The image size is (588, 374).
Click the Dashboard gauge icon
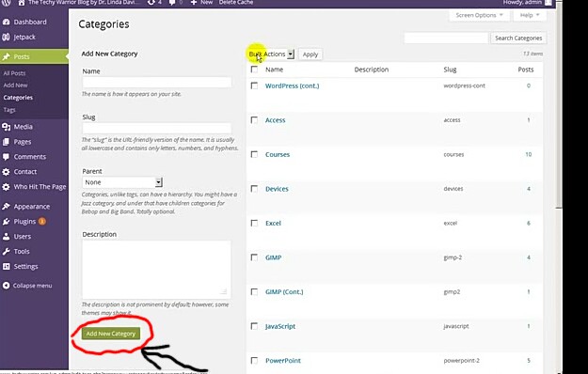6,22
